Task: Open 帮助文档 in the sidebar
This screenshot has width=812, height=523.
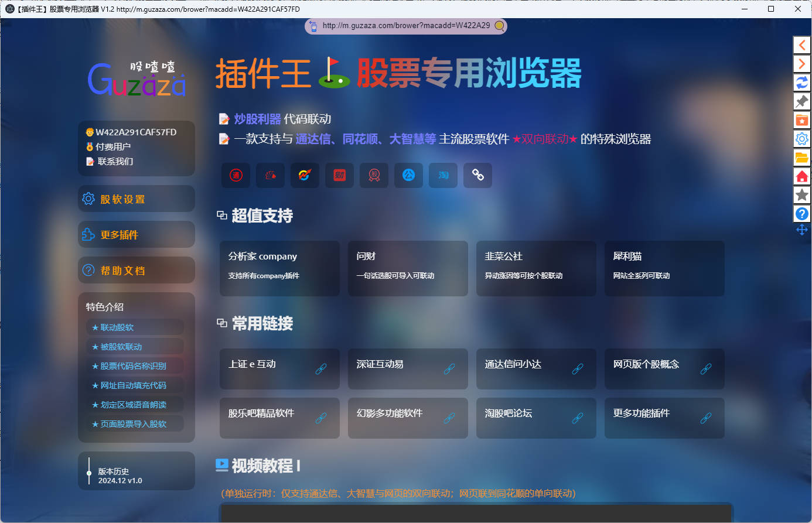Action: 136,271
